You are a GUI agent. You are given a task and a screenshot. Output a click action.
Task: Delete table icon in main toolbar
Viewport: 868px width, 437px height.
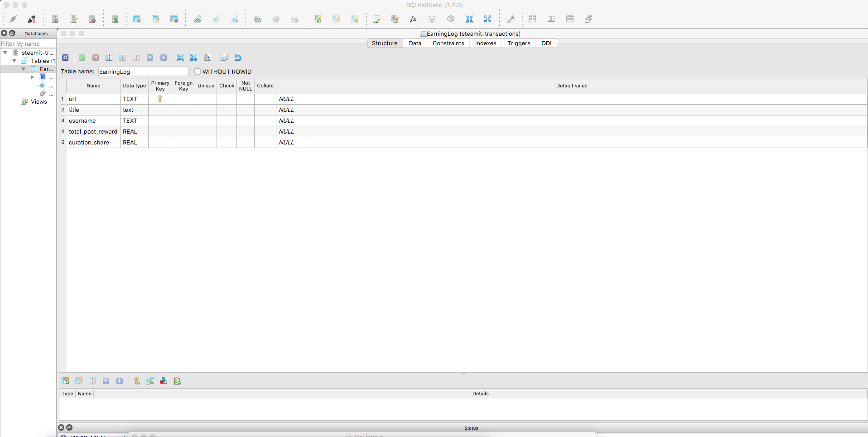coord(174,19)
